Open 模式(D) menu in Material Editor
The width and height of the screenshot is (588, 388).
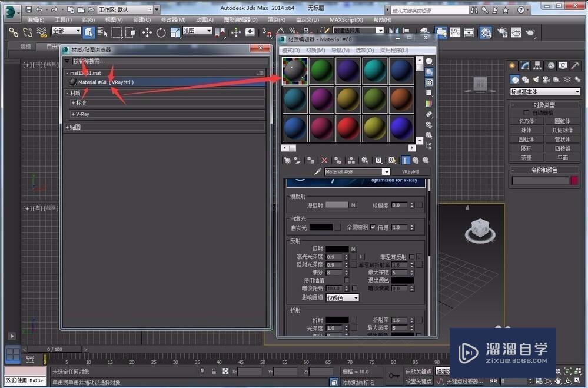click(x=291, y=50)
